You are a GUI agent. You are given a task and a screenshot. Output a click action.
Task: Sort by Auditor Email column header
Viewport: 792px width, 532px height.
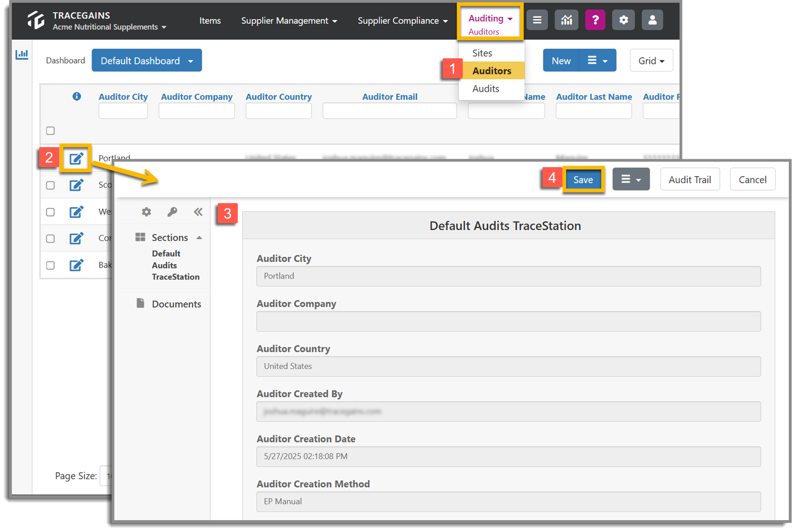(x=389, y=97)
